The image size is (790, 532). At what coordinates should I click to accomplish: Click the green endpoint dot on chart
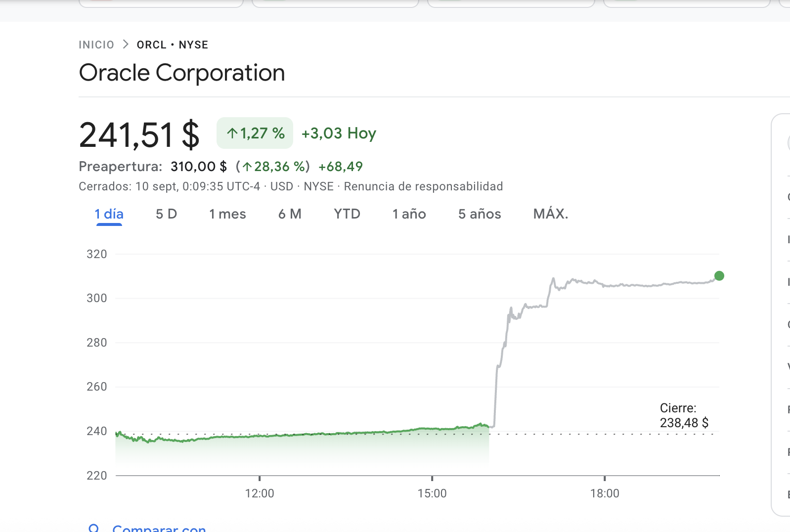(x=719, y=276)
